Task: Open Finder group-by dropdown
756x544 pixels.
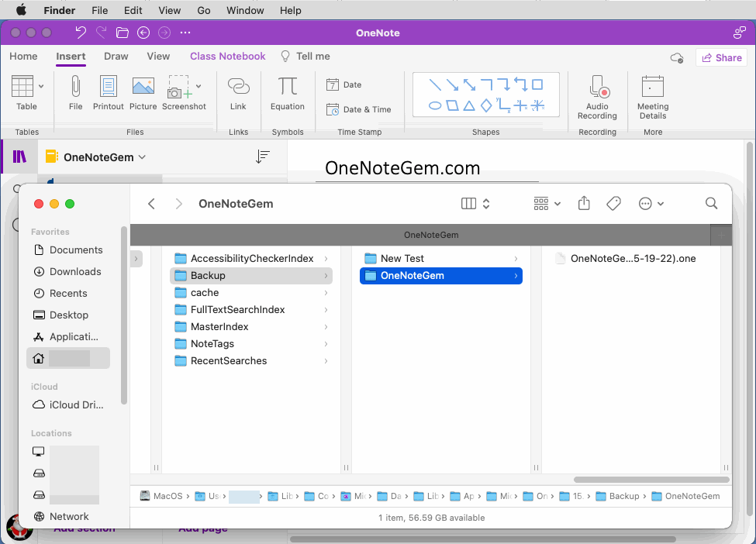Action: (x=547, y=203)
